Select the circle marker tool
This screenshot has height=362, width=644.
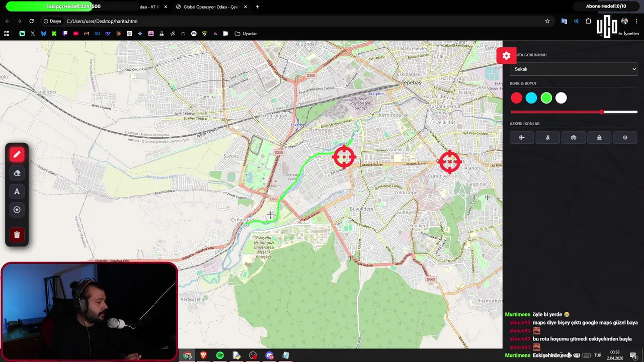pos(17,210)
